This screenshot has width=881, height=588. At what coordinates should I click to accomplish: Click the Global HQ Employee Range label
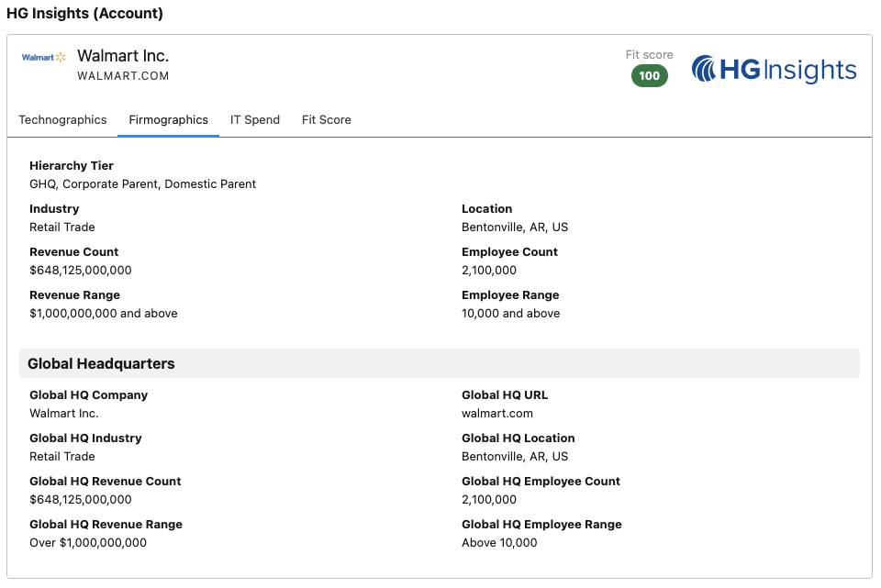click(541, 525)
